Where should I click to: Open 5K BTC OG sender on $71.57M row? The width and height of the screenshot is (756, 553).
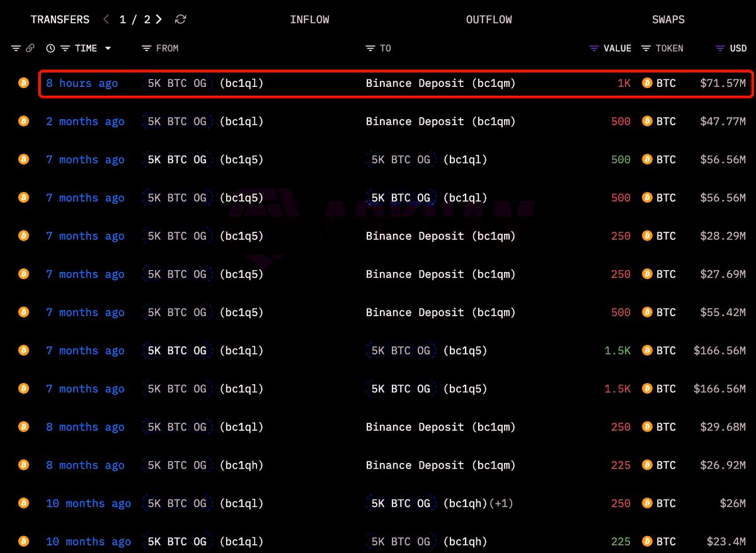[203, 83]
